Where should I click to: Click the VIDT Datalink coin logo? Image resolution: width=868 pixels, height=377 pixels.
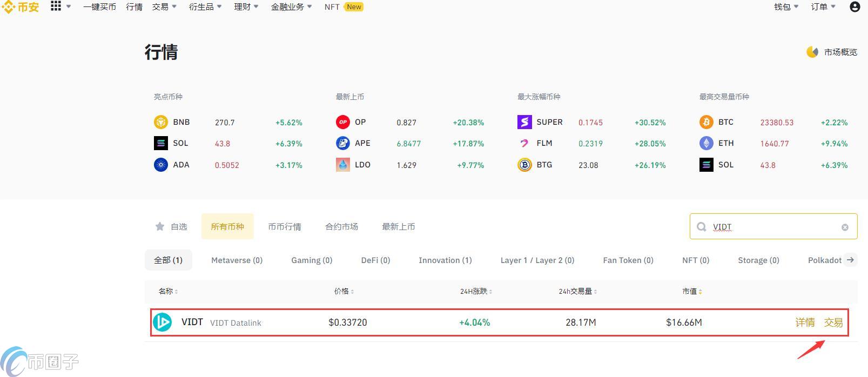(x=162, y=322)
